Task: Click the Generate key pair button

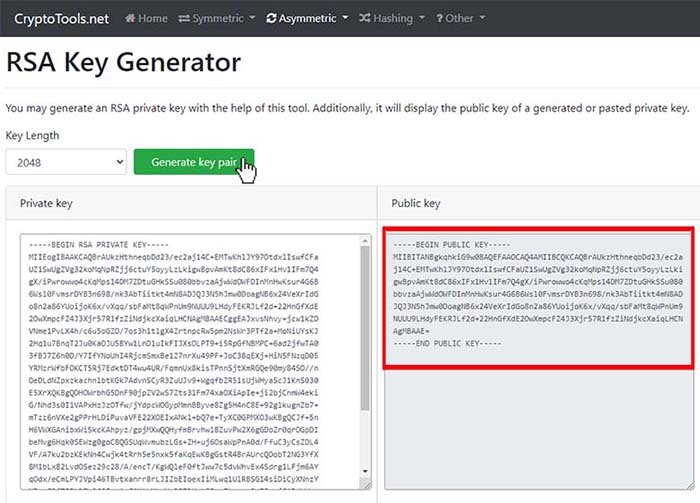Action: pyautogui.click(x=194, y=162)
